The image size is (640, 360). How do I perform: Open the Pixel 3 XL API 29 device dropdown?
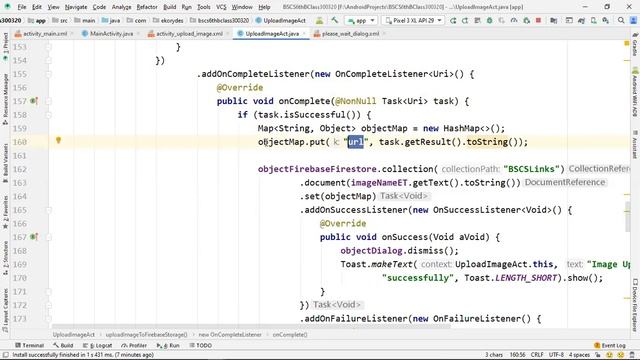413,20
